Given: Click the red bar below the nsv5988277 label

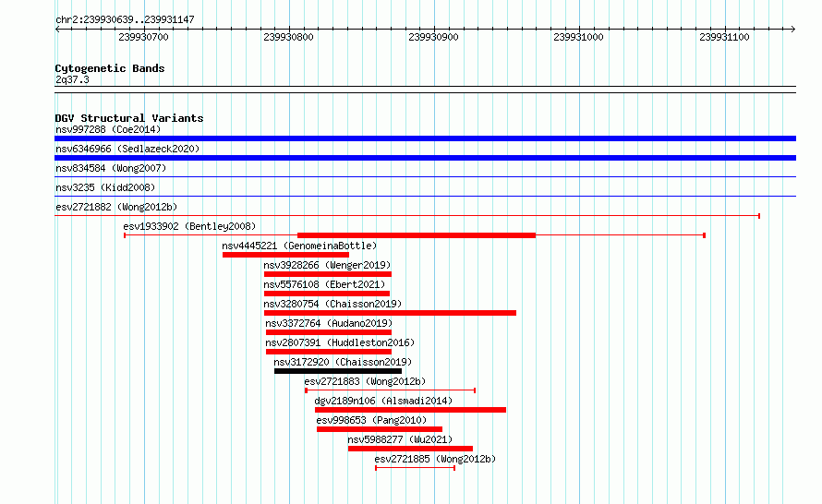Looking at the screenshot, I should pyautogui.click(x=410, y=449).
